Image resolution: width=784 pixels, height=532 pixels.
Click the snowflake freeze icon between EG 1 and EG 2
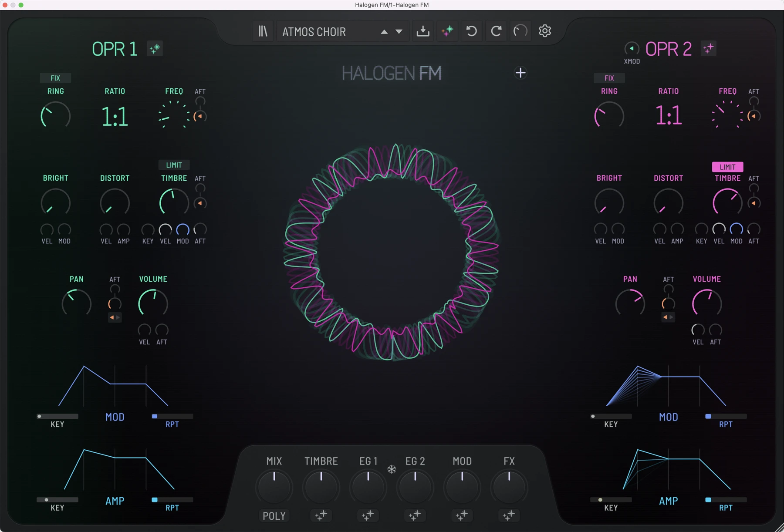point(392,469)
